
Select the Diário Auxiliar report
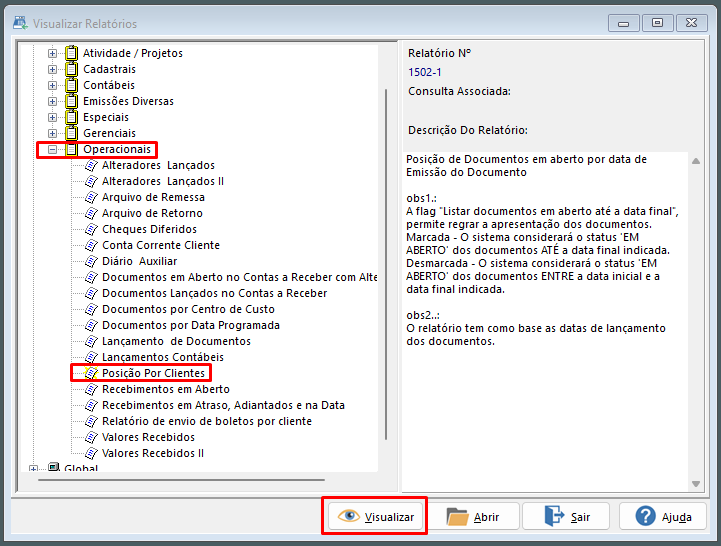pyautogui.click(x=139, y=261)
